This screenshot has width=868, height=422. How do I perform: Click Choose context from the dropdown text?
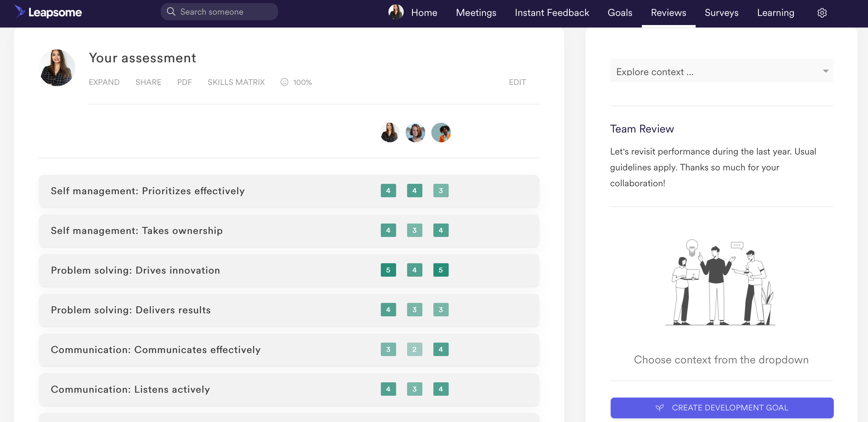[721, 360]
